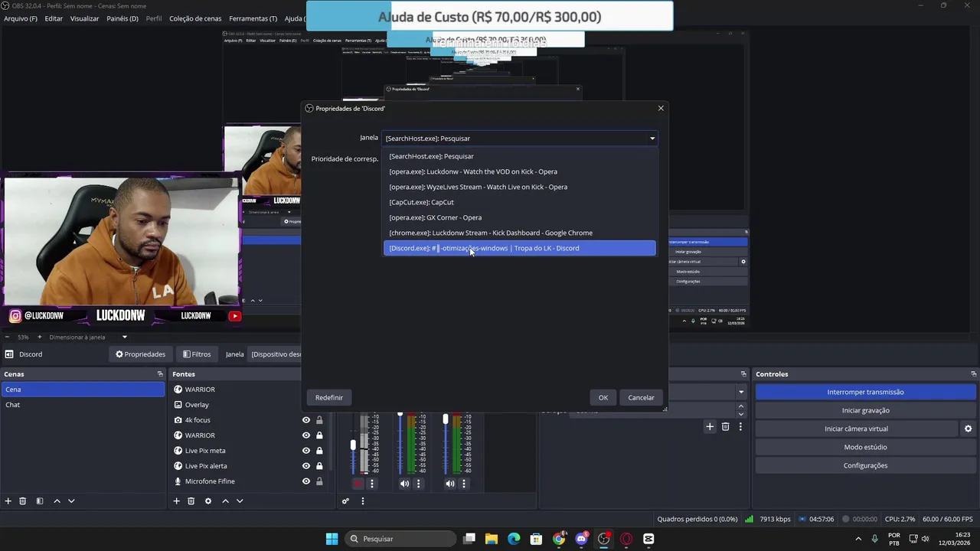Open the Painéis menu
This screenshot has height=551, width=980.
122,18
